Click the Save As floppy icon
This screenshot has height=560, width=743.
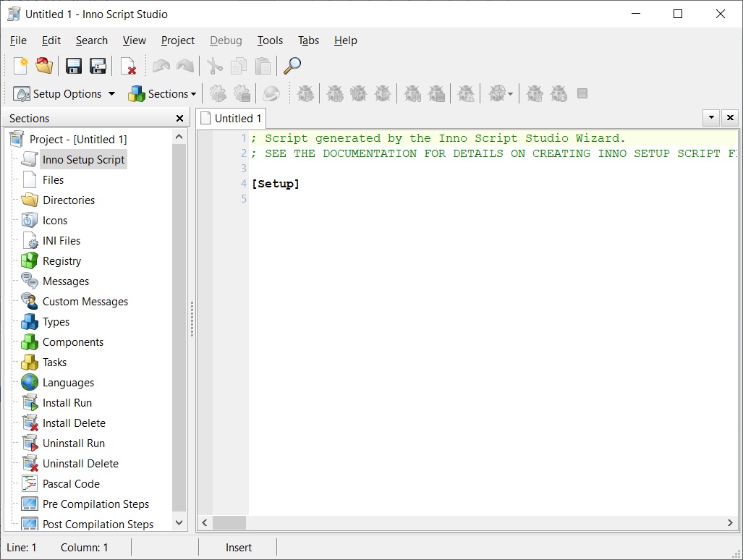pyautogui.click(x=98, y=66)
